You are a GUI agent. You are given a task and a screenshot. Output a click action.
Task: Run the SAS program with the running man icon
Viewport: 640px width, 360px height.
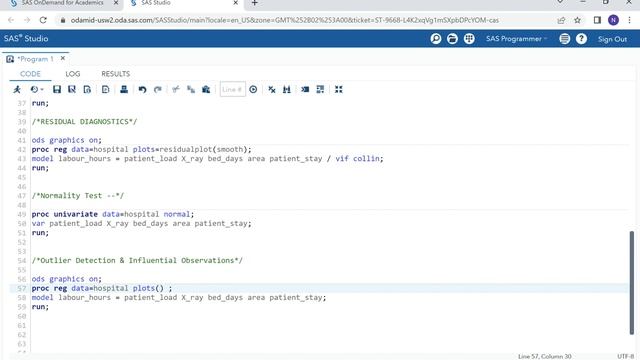pos(17,89)
